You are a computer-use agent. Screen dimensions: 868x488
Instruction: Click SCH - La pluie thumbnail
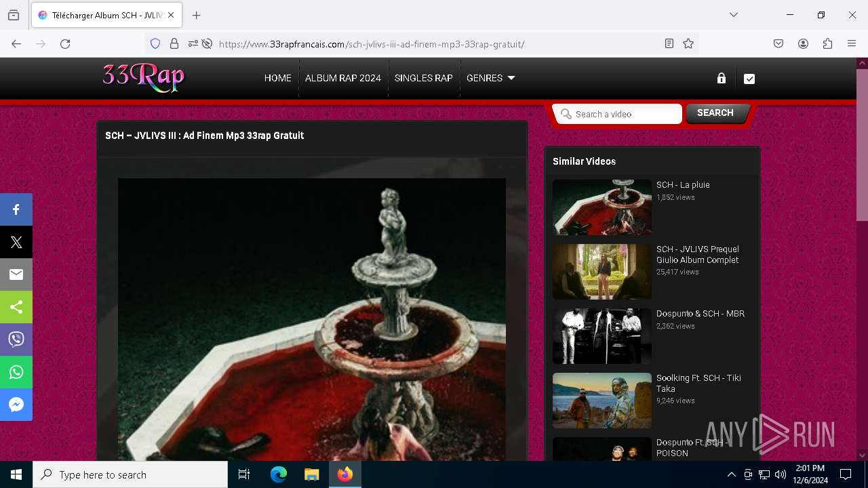point(602,207)
